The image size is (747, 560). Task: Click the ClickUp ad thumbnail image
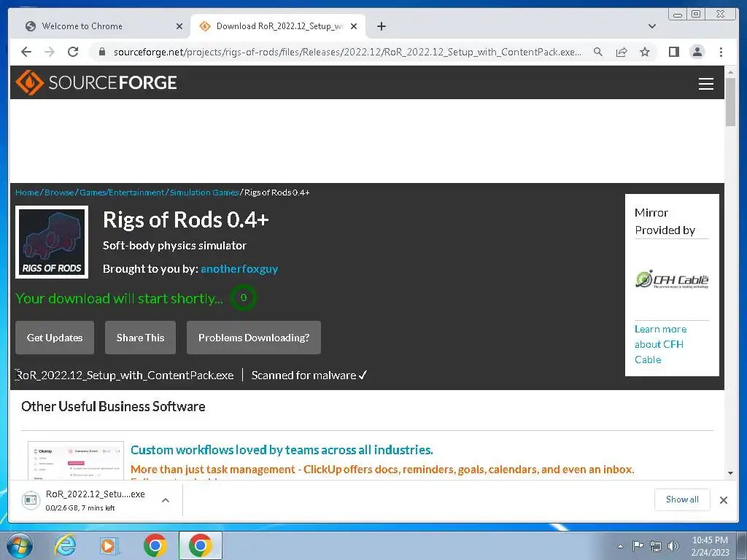pyautogui.click(x=76, y=461)
